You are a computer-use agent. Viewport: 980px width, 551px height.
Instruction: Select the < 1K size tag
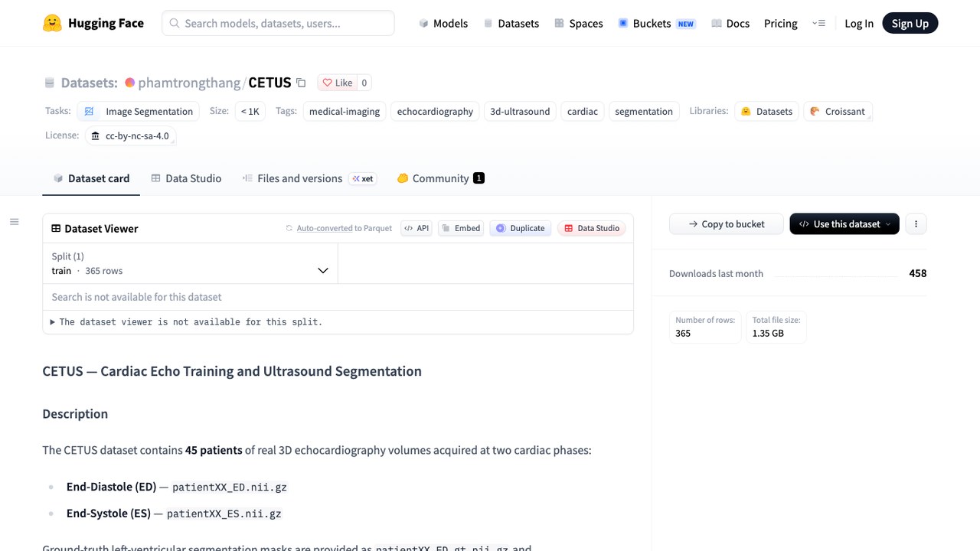click(x=250, y=111)
